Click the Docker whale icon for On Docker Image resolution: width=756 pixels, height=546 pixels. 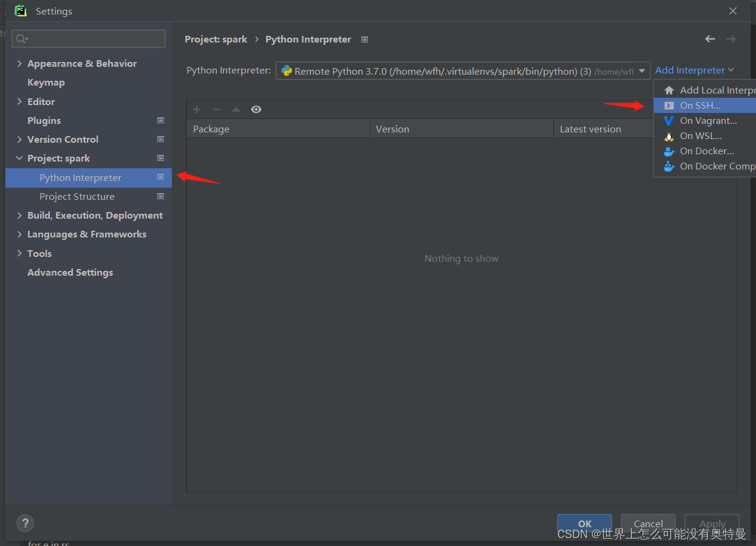(669, 151)
